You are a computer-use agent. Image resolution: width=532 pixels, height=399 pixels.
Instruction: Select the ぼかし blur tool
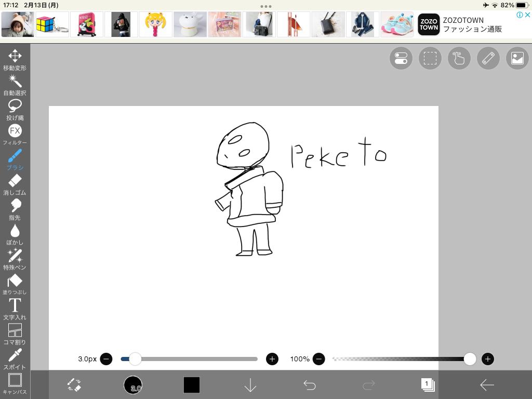15,234
